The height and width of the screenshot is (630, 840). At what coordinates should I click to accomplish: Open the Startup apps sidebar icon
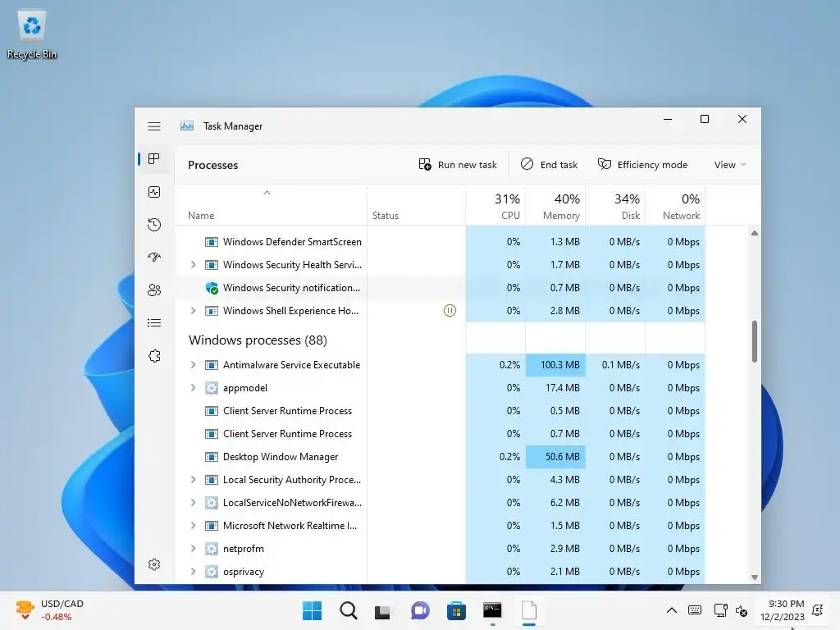(154, 257)
